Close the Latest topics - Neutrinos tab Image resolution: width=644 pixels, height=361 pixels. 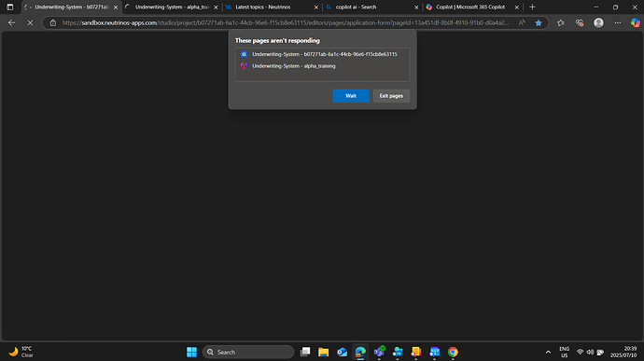point(316,7)
